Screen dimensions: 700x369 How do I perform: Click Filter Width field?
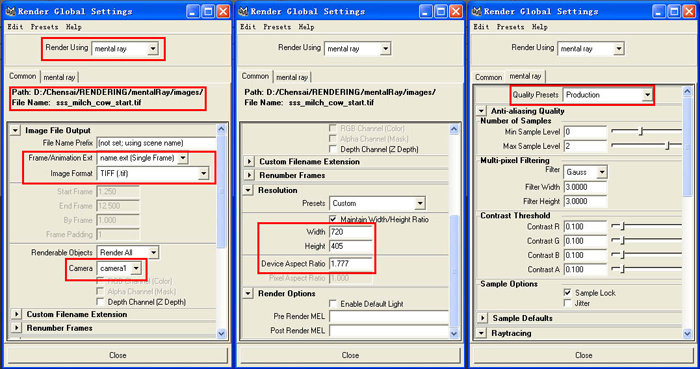pos(585,187)
